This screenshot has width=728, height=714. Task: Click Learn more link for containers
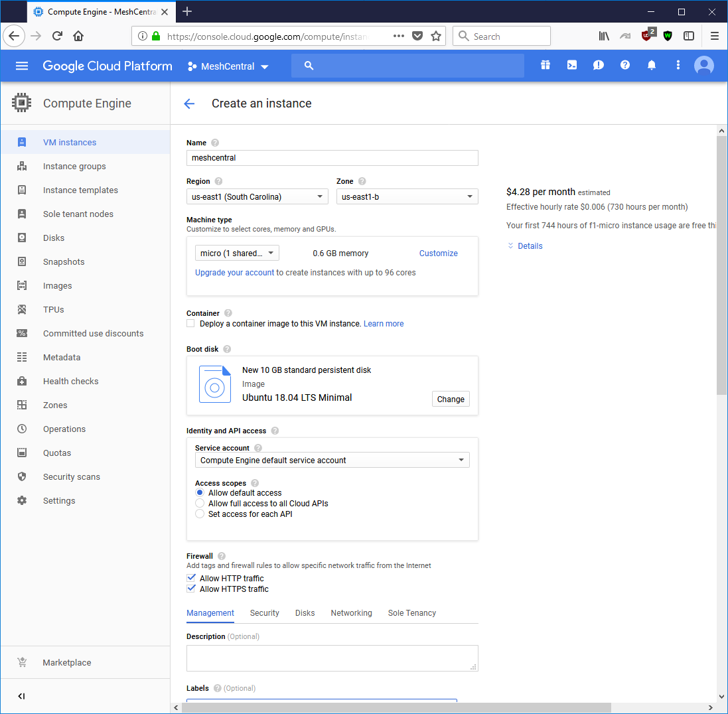[x=384, y=324]
